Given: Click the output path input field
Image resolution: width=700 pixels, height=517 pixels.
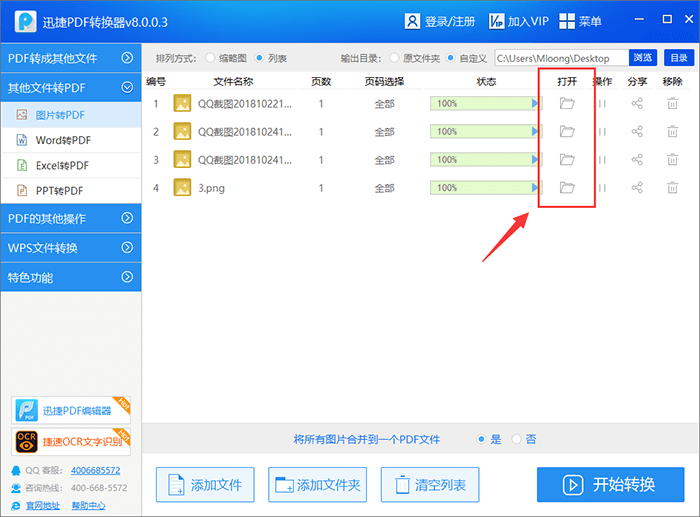Looking at the screenshot, I should point(562,58).
